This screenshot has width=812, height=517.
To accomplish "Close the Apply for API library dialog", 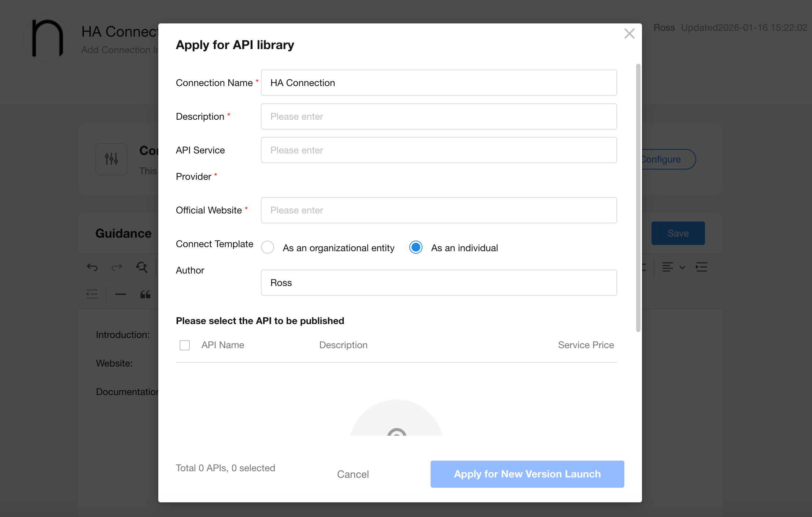I will 629,34.
